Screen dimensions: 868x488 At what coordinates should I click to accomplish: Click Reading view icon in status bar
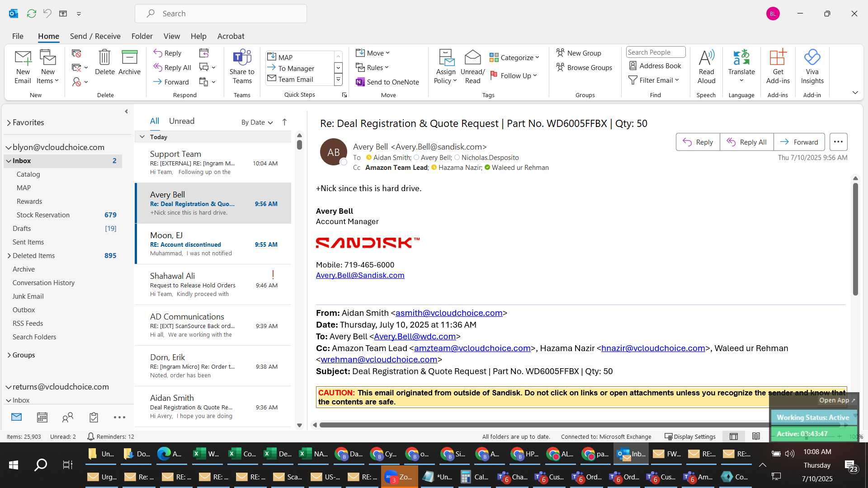[x=756, y=436]
